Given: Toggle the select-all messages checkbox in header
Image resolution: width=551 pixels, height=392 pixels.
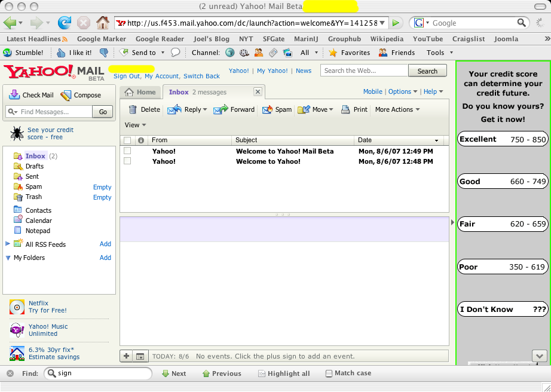Looking at the screenshot, I should pos(127,140).
